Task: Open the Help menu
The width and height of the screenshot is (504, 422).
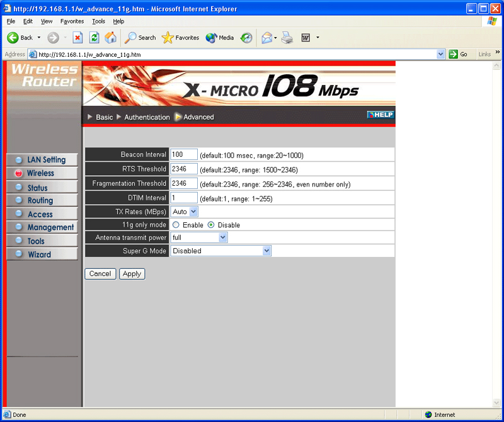Action: point(118,21)
